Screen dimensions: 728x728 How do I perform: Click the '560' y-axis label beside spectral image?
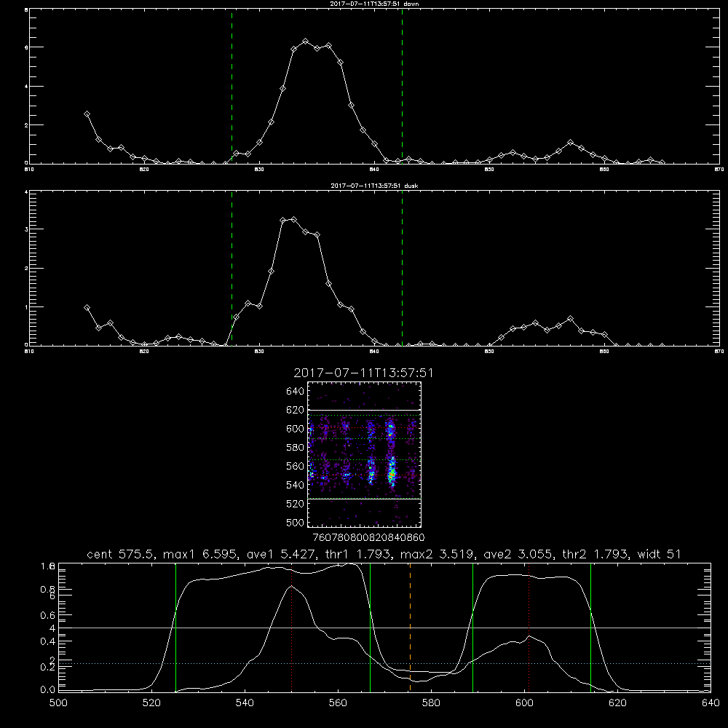296,466
